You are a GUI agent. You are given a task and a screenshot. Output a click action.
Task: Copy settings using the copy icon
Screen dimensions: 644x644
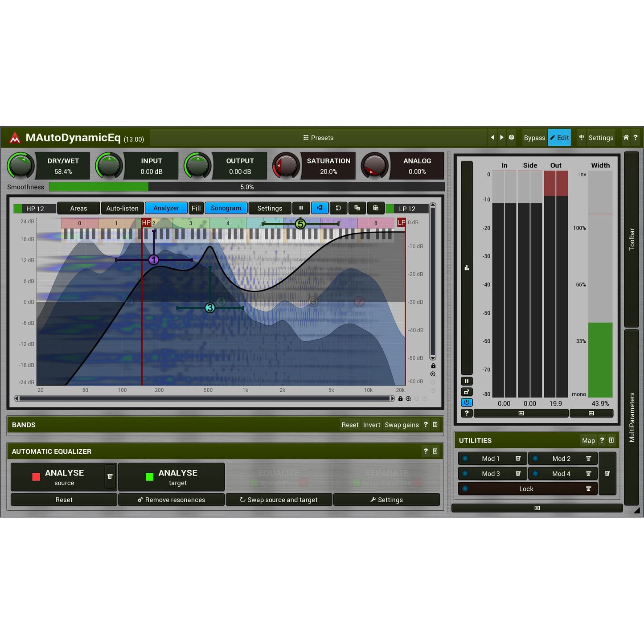(x=357, y=208)
